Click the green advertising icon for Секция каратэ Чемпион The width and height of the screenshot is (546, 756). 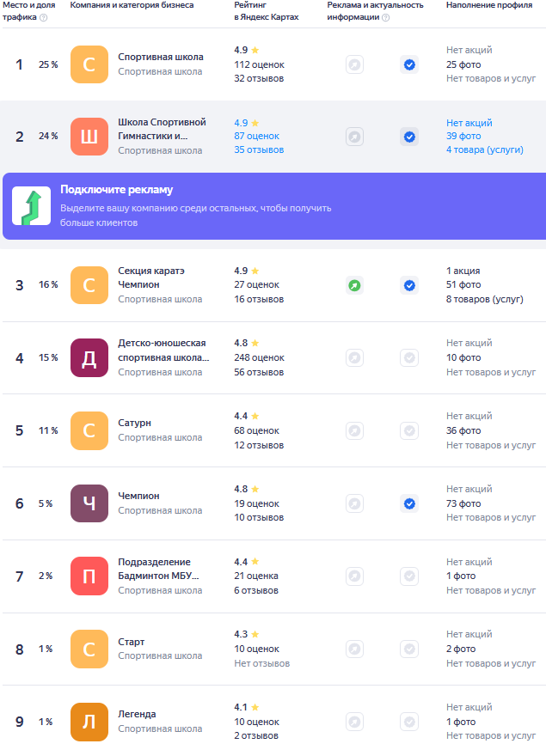(x=354, y=285)
